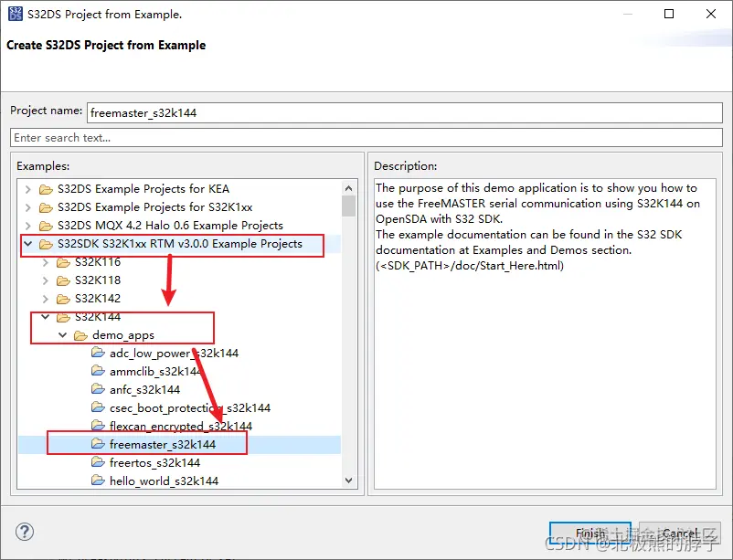The width and height of the screenshot is (733, 560).
Task: Collapse the demo_apps node
Action: click(x=63, y=335)
